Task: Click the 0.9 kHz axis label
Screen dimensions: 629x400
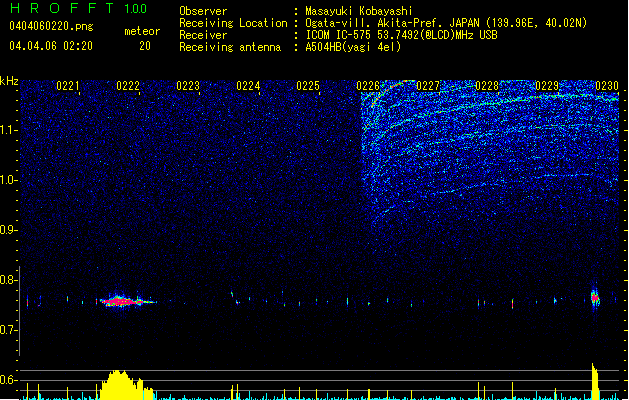Action: [9, 230]
